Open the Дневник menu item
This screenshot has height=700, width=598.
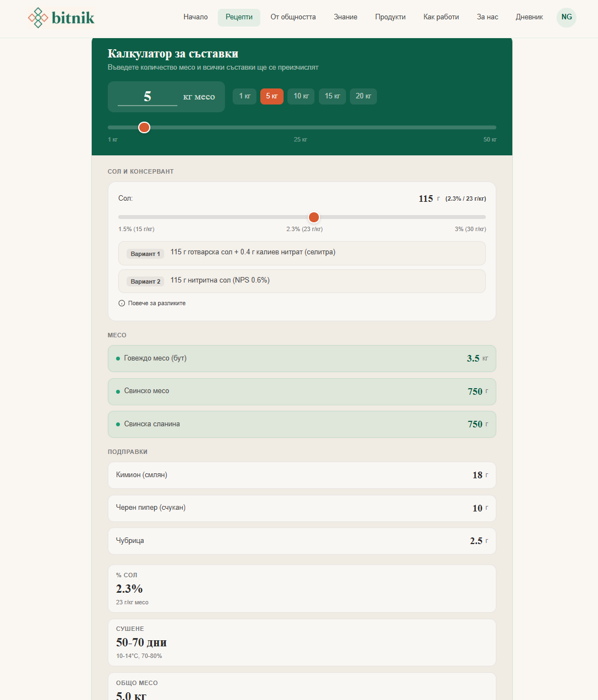pos(529,17)
